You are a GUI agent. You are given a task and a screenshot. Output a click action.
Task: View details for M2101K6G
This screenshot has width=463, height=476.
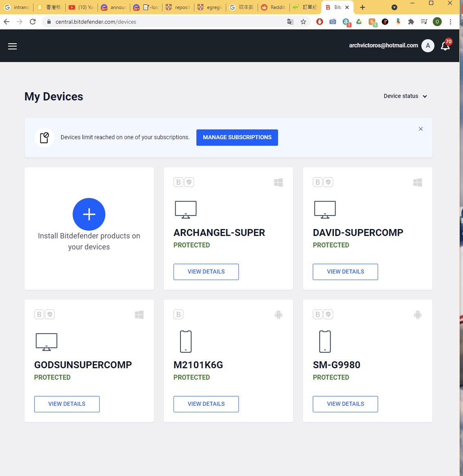click(206, 404)
